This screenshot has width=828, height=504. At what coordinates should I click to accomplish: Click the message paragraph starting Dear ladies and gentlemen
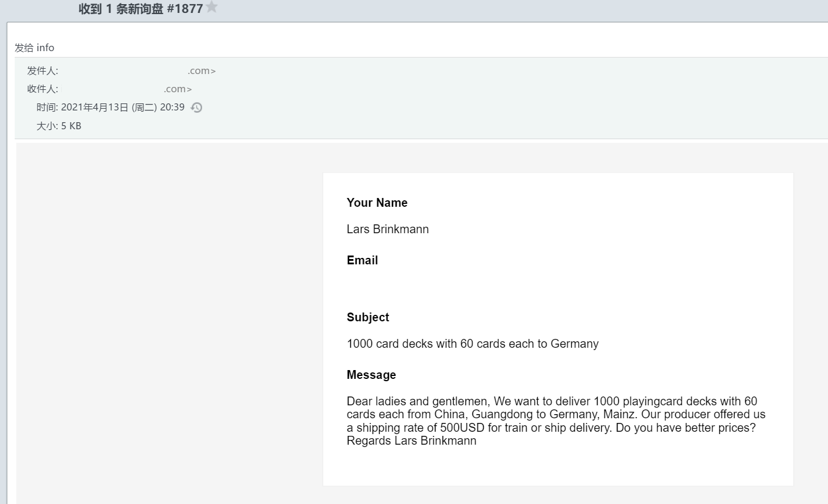(552, 415)
